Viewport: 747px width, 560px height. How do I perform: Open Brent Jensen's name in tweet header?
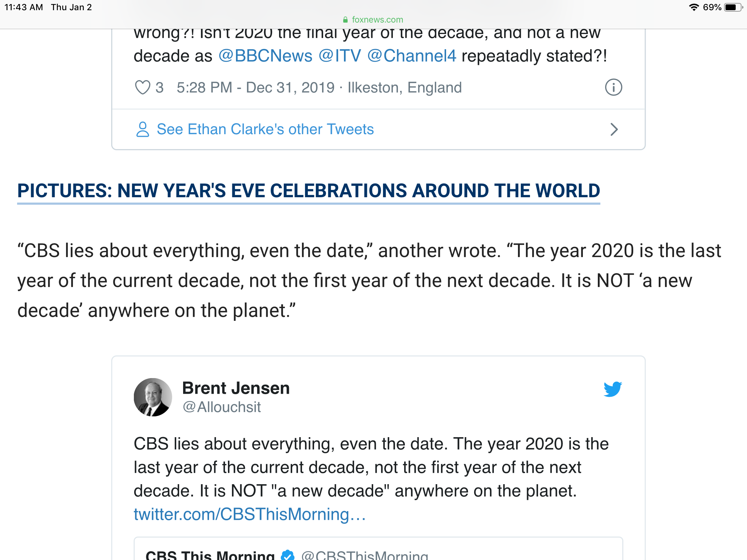tap(236, 388)
